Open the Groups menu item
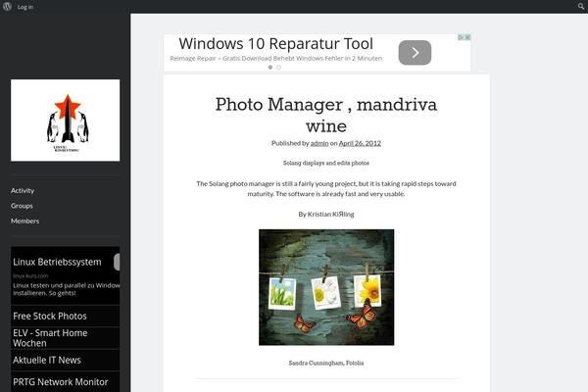Screen dimensions: 588x392 [x=22, y=206]
